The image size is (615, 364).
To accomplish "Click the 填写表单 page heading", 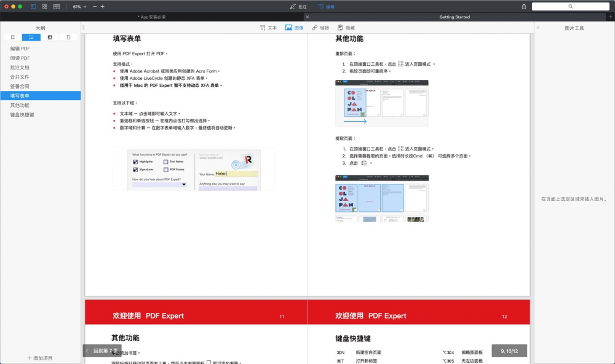I will (127, 39).
